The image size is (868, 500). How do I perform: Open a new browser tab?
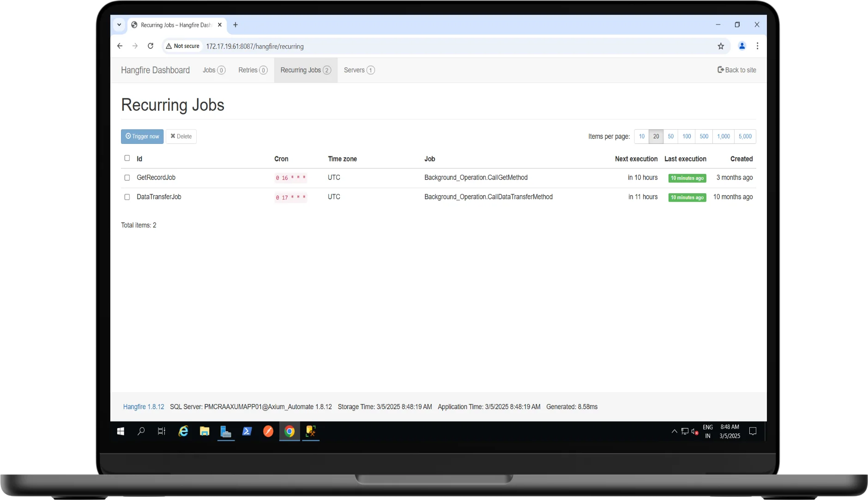tap(235, 25)
